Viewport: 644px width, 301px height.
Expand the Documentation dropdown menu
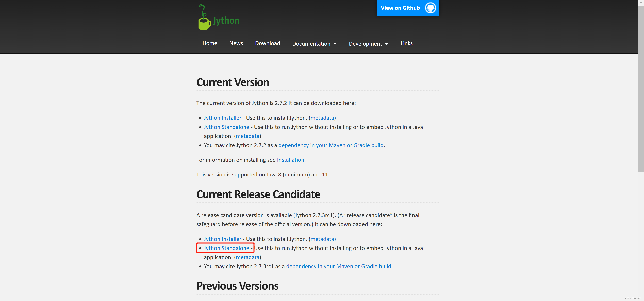point(315,44)
